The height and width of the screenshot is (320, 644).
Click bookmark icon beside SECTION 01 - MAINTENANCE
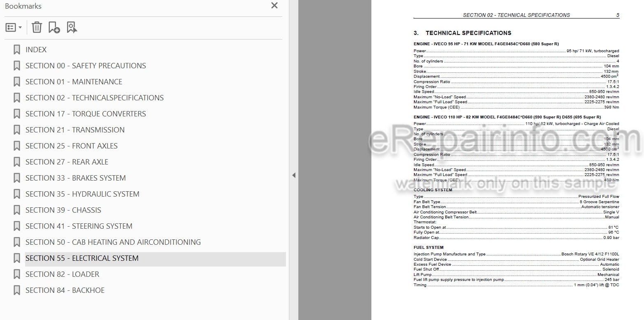click(x=17, y=82)
